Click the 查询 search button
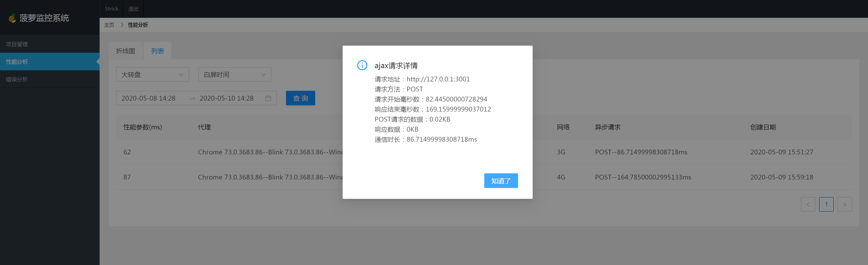 pos(300,98)
